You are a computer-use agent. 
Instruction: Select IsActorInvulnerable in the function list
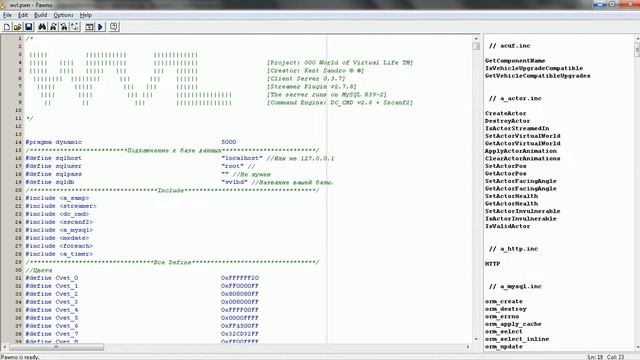520,219
